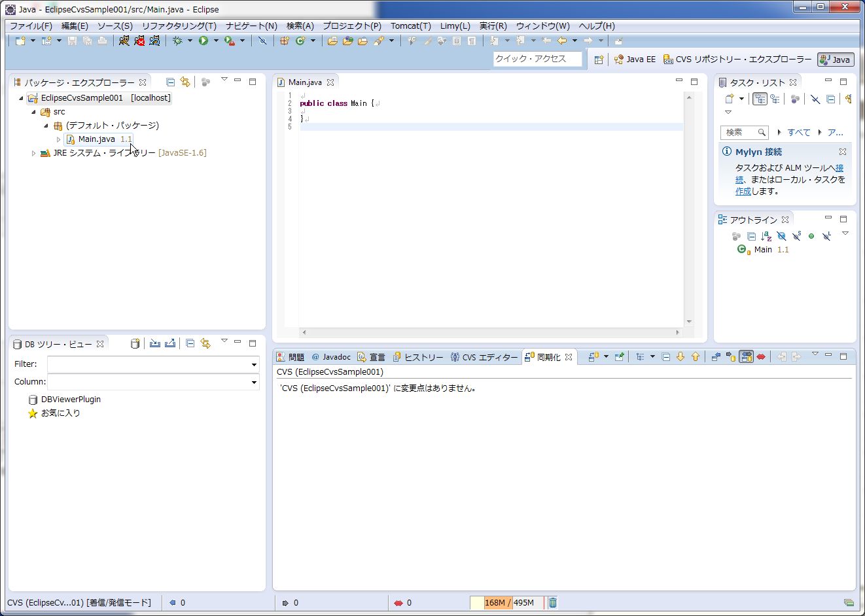Toggle Hide Completed Tasks in Task List

(815, 99)
